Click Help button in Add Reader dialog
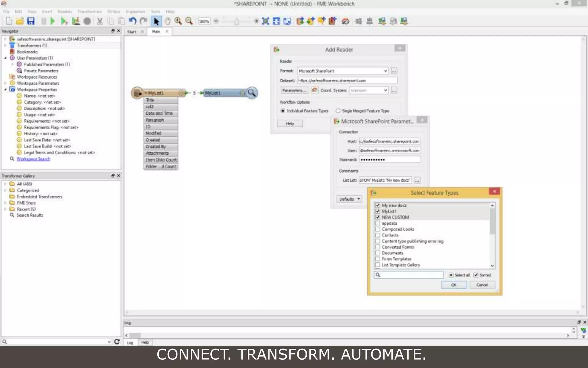The width and height of the screenshot is (588, 368). (290, 124)
